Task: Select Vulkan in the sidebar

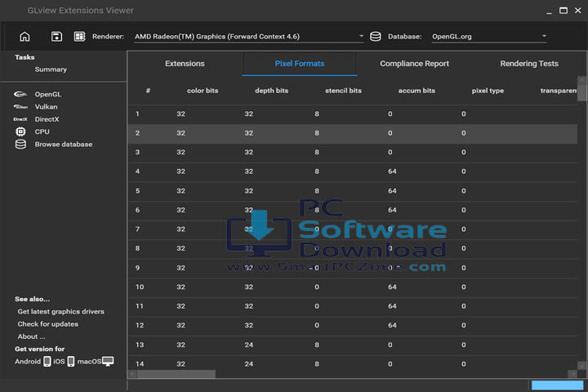Action: (46, 106)
